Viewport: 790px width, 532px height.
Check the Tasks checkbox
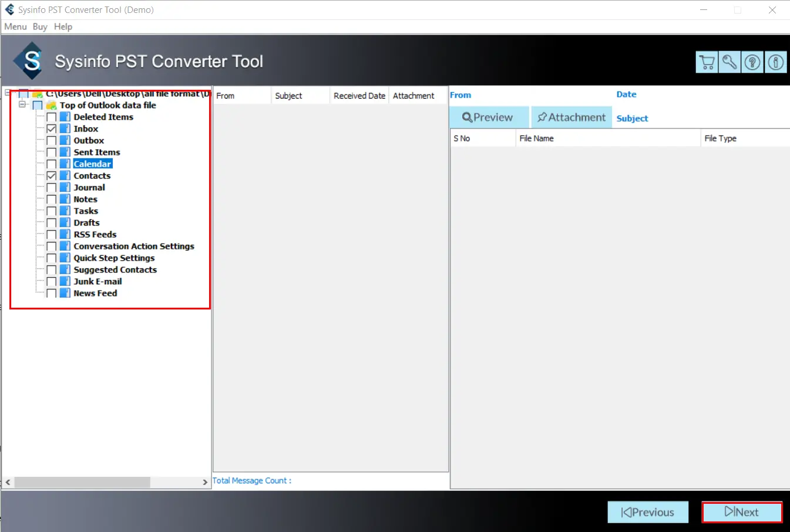tap(52, 211)
